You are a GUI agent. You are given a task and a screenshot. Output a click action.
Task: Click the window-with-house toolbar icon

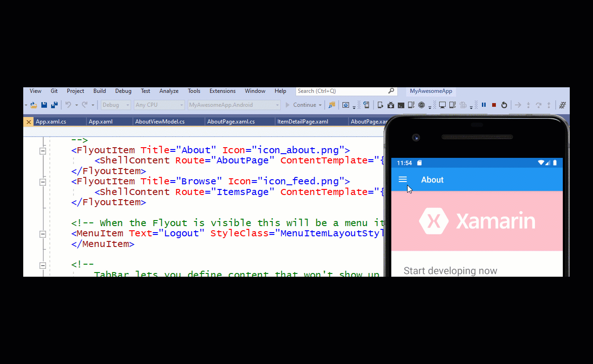coord(345,105)
